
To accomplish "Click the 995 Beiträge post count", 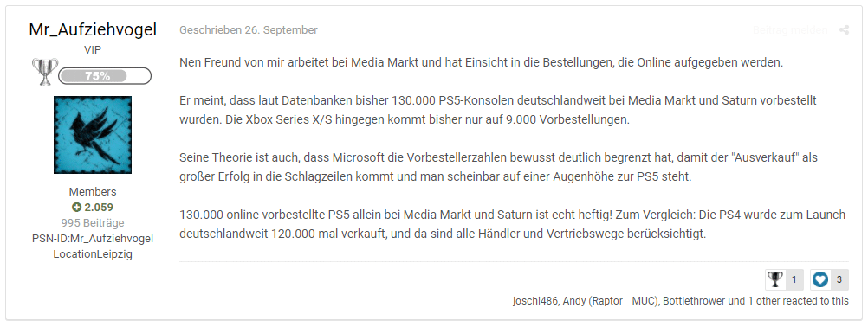I will (93, 223).
